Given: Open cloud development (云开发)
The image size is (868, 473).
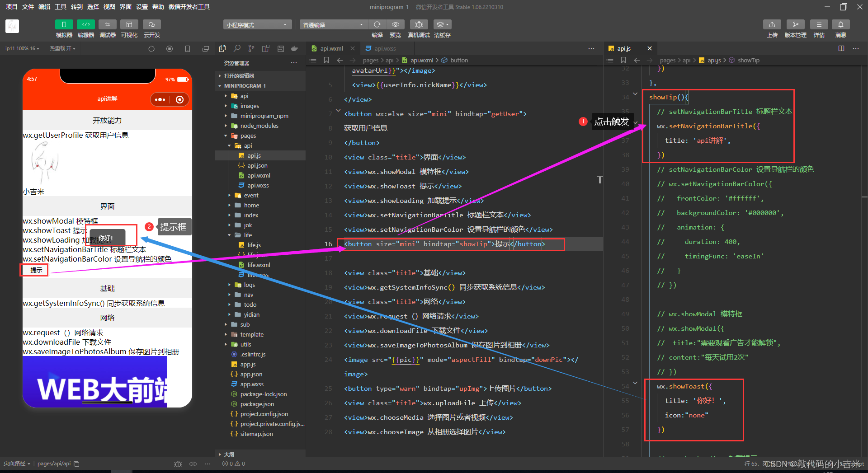Looking at the screenshot, I should coord(152,24).
